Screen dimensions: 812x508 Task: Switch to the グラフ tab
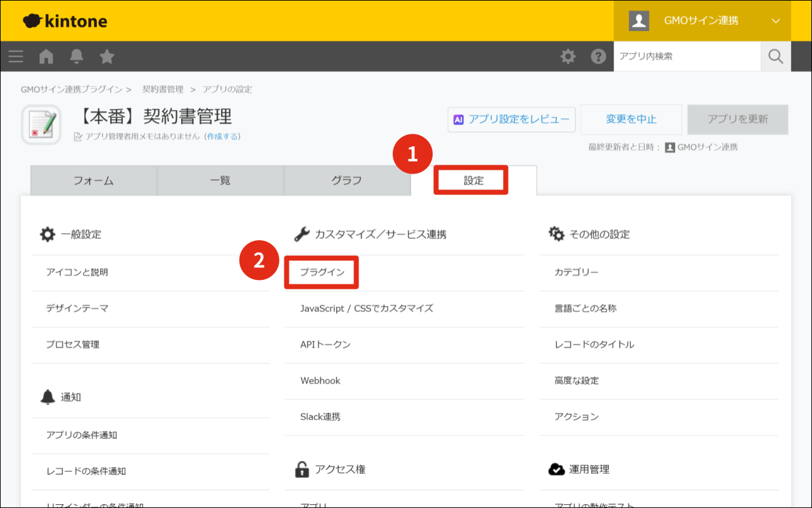point(347,181)
